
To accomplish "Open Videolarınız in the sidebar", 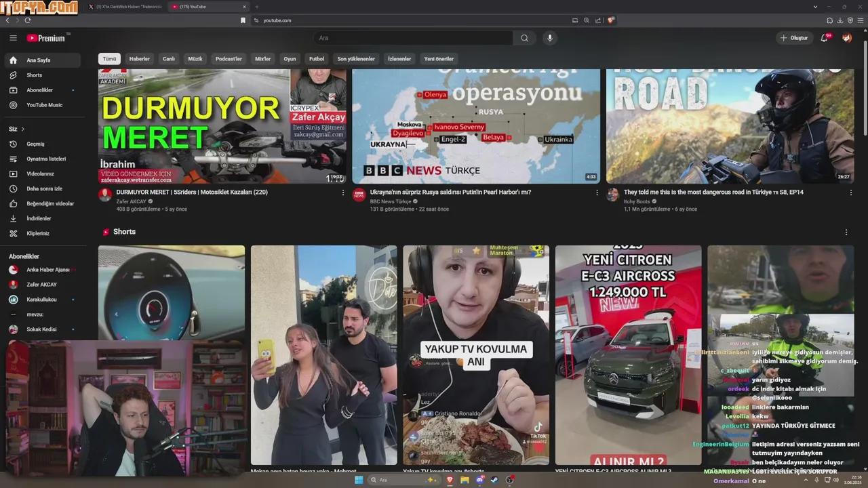I will click(x=42, y=174).
